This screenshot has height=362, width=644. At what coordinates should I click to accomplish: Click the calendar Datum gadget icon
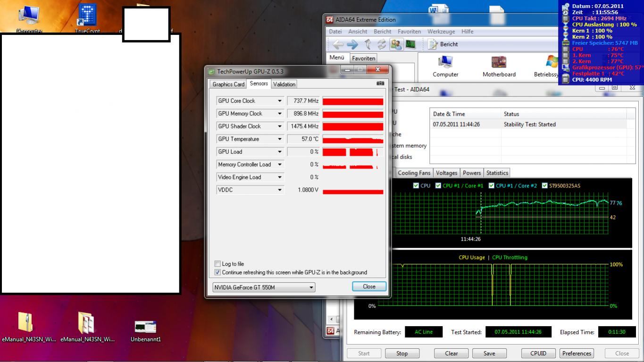pyautogui.click(x=566, y=6)
